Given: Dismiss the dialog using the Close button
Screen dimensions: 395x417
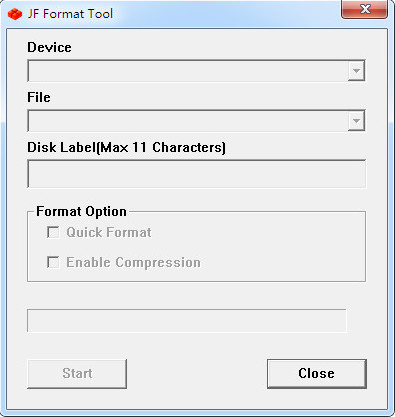Looking at the screenshot, I should 317,374.
